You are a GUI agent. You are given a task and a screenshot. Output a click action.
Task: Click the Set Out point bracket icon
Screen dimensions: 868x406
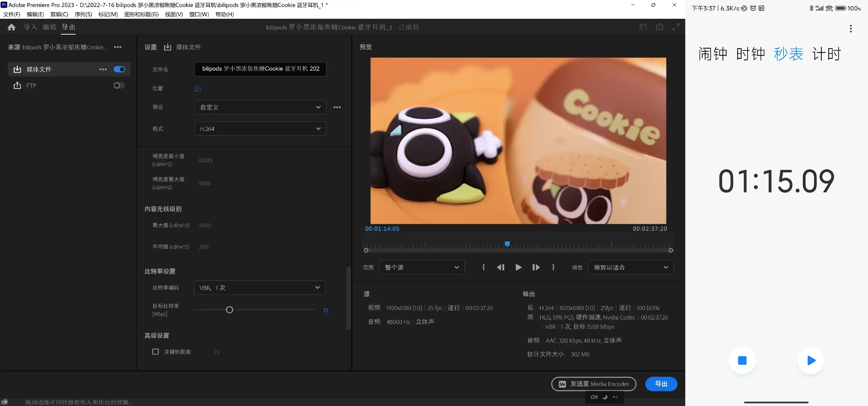553,267
